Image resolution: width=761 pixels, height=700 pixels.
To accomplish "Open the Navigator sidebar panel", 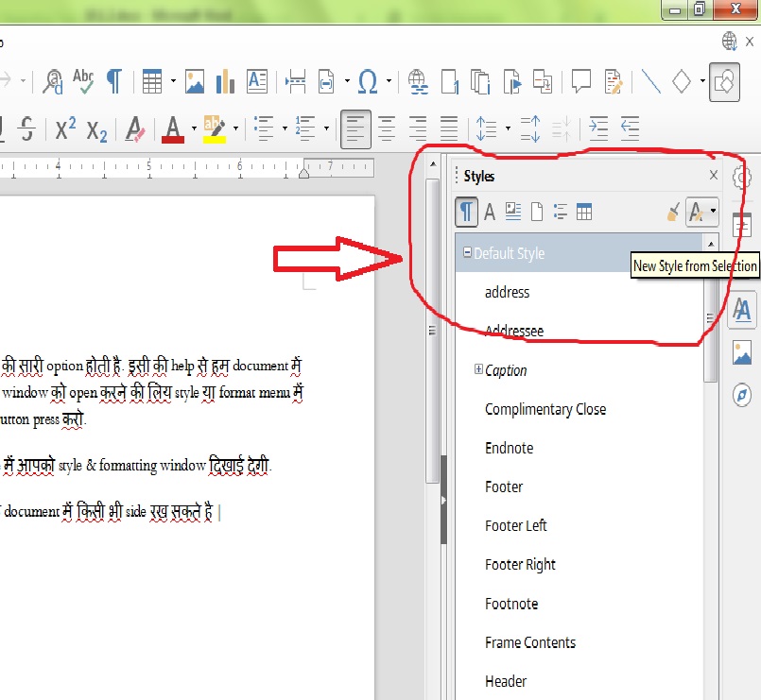I will tap(742, 395).
